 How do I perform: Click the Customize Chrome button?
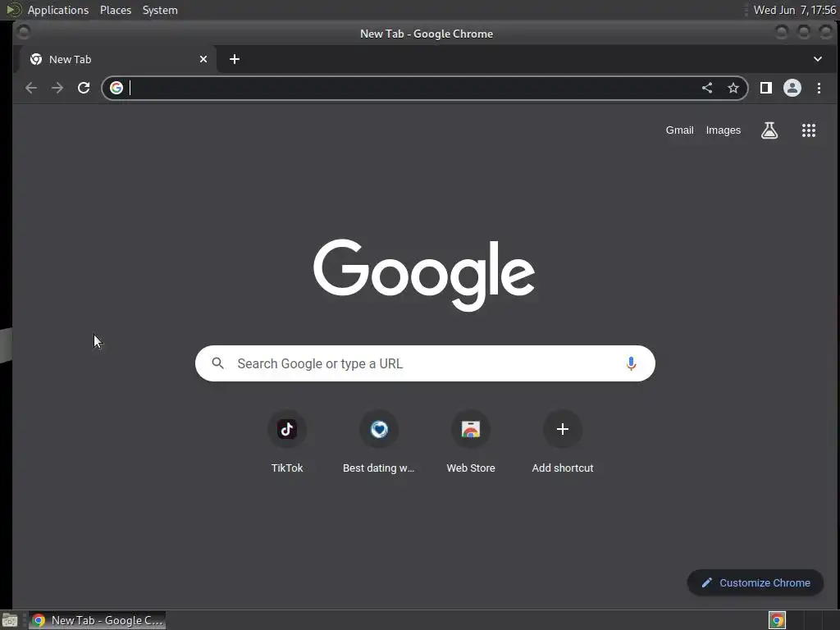click(x=756, y=583)
